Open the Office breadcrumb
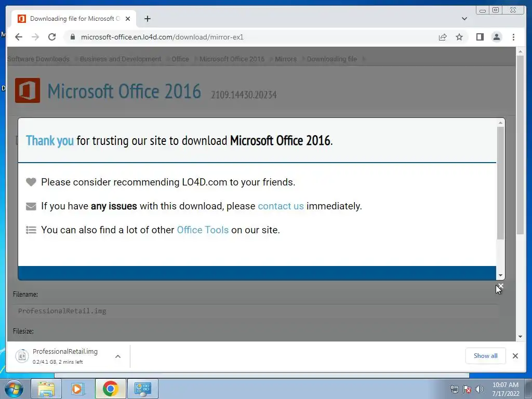This screenshot has height=399, width=532. click(x=180, y=59)
